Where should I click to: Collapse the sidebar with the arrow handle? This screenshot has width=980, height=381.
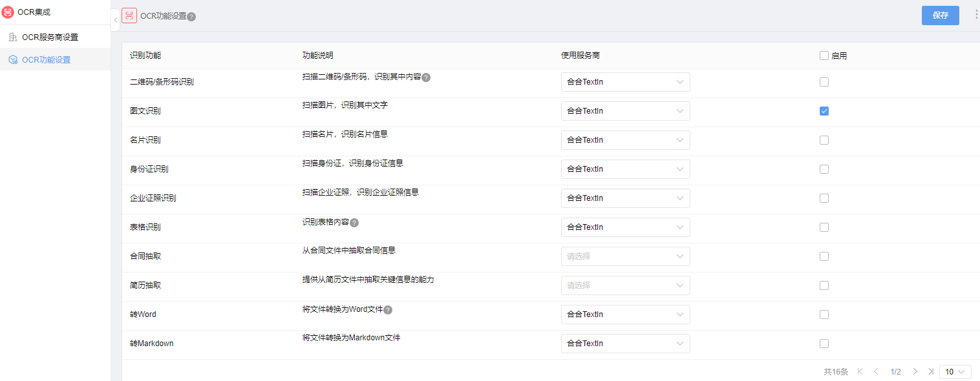[x=115, y=19]
